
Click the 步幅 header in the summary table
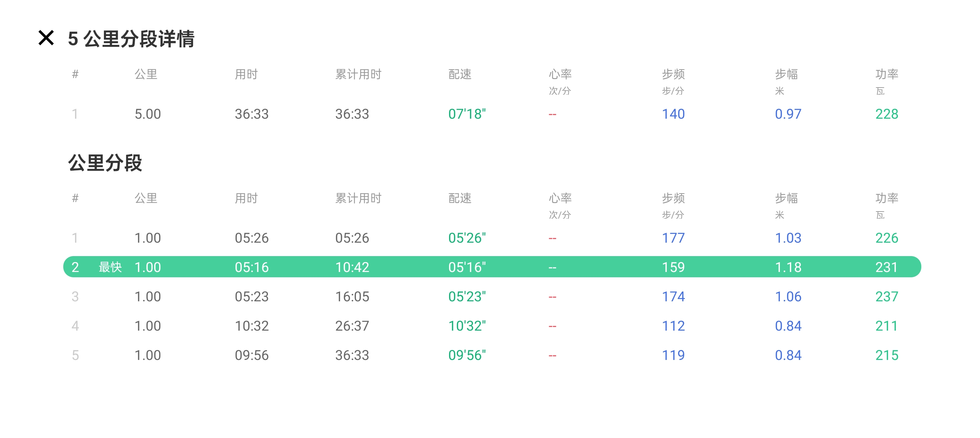click(786, 74)
